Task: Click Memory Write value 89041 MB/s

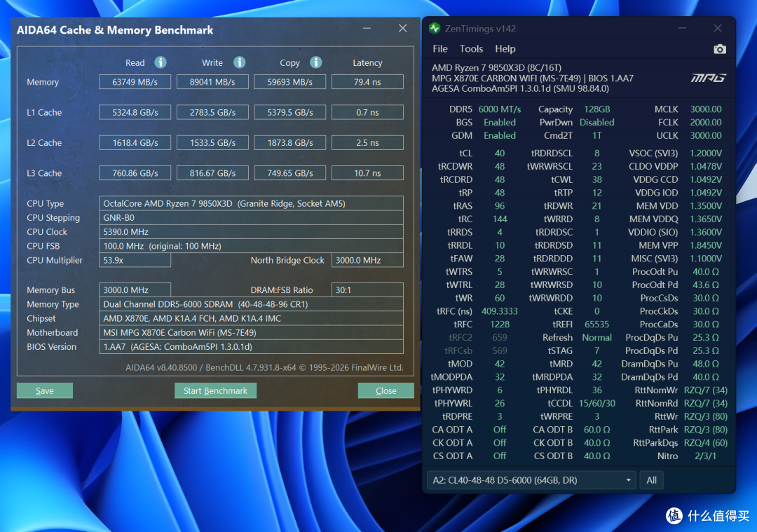Action: pos(212,82)
